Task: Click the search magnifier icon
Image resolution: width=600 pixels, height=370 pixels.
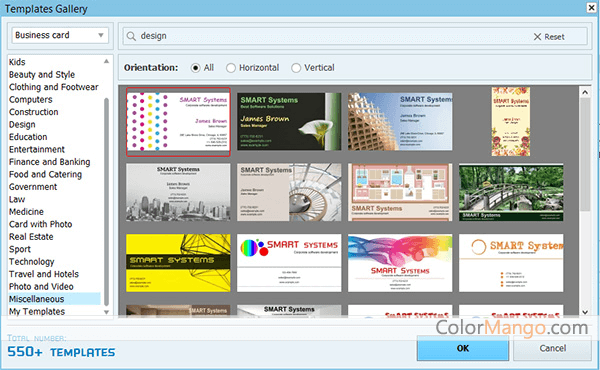Action: (131, 36)
